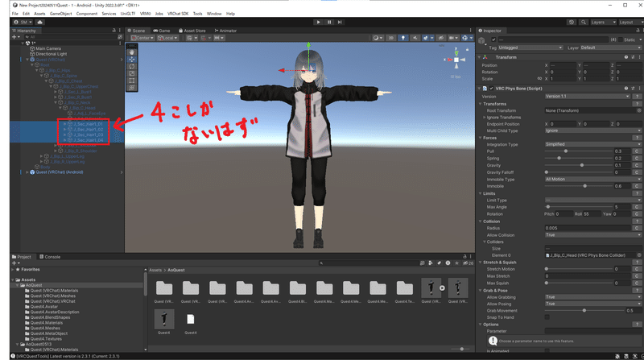Image resolution: width=644 pixels, height=360 pixels.
Task: Open Transform component help icon
Action: [626, 57]
